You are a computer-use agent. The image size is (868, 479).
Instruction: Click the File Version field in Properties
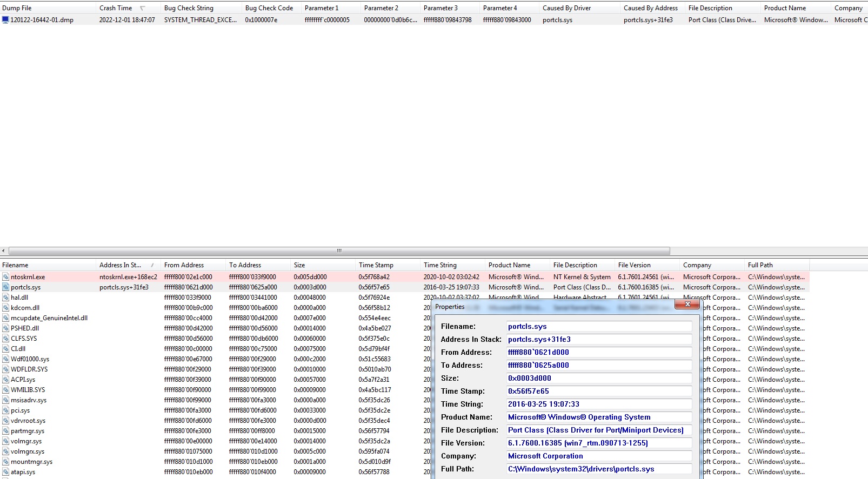point(599,443)
